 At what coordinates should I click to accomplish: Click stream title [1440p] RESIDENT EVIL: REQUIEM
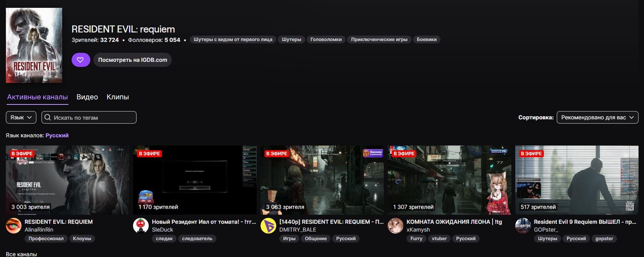tap(331, 222)
